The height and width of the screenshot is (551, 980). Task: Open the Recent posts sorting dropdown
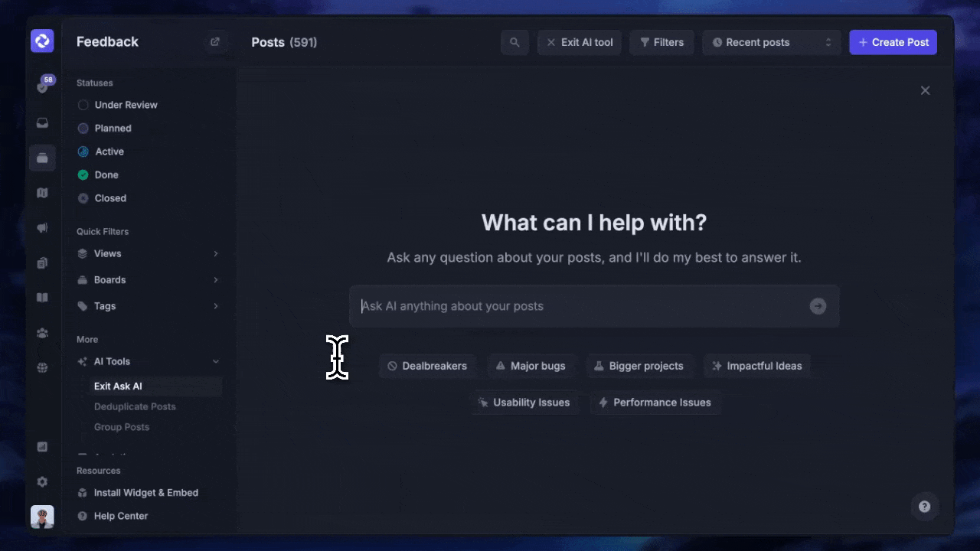tap(771, 42)
